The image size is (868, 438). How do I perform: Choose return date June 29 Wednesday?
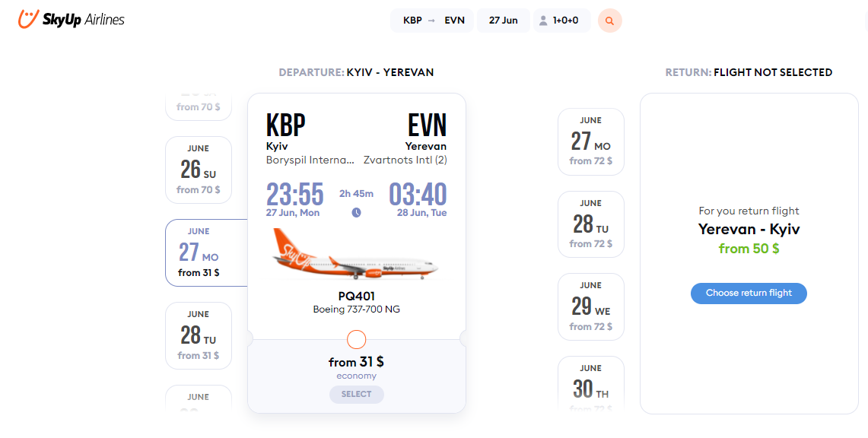590,307
